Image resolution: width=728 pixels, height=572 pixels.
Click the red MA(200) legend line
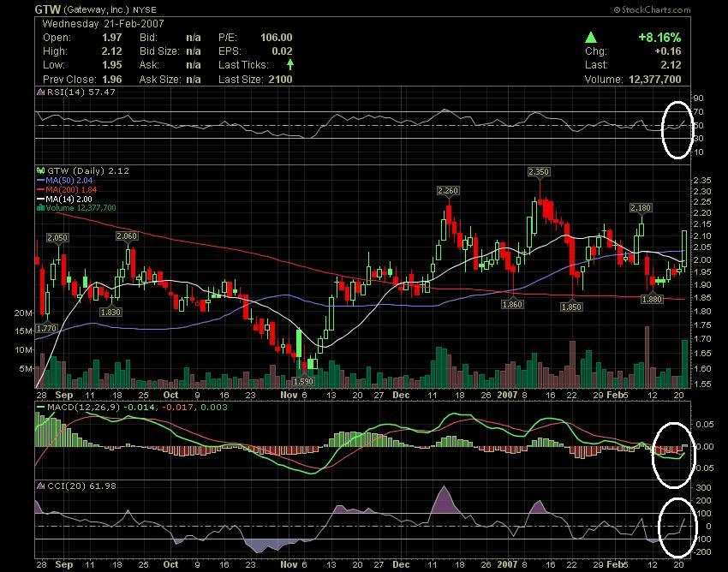pyautogui.click(x=41, y=190)
